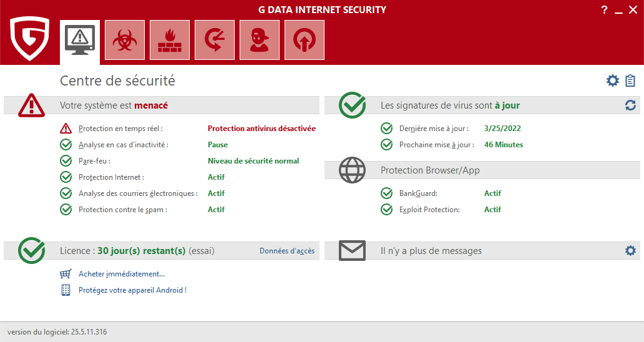
Task: Click 'Acheter immédiatement...' link
Action: (x=122, y=274)
